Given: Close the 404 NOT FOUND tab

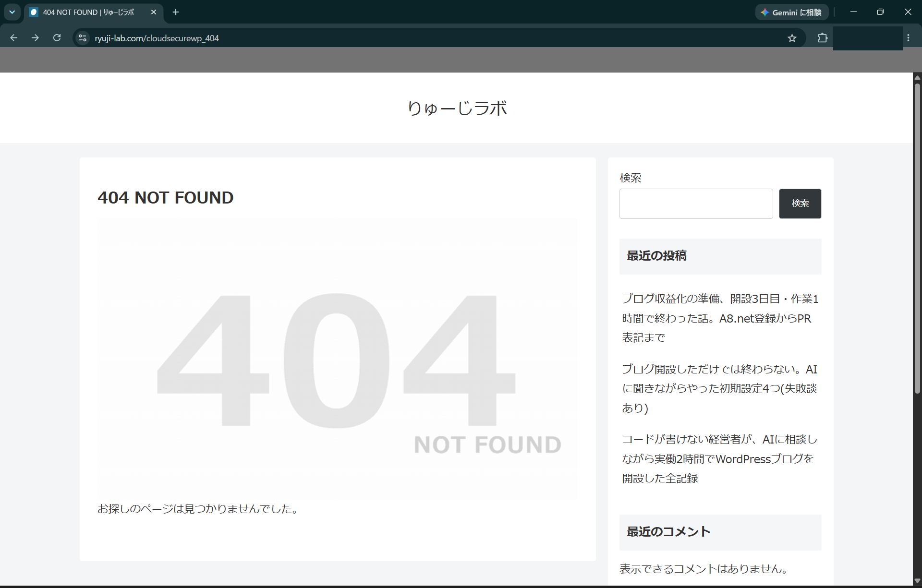Looking at the screenshot, I should point(154,12).
